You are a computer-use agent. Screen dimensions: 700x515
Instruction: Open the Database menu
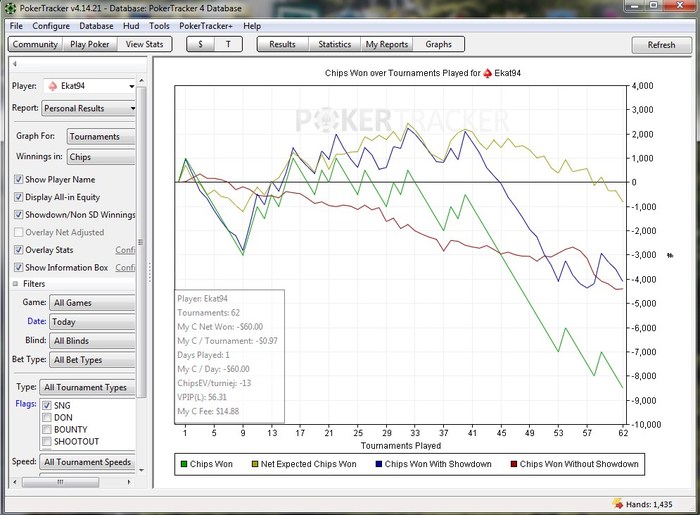[x=96, y=26]
